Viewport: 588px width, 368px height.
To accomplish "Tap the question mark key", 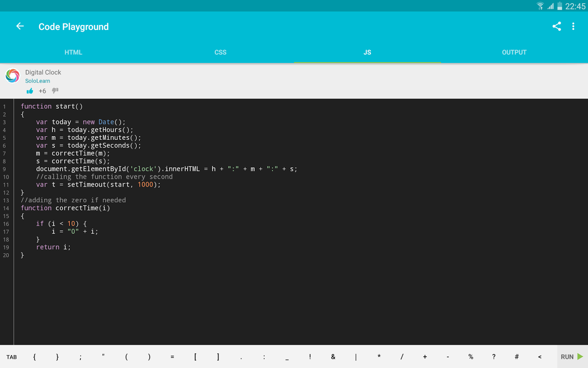I will click(x=494, y=357).
